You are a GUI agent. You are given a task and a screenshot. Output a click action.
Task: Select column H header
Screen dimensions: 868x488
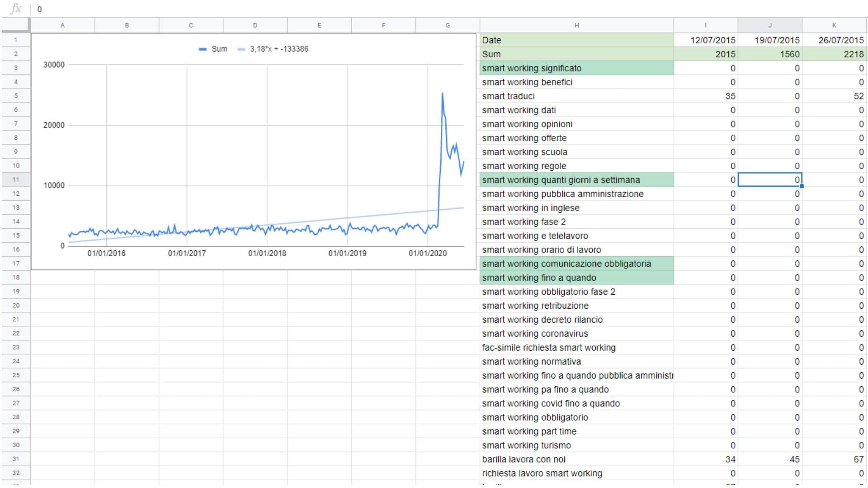click(576, 25)
